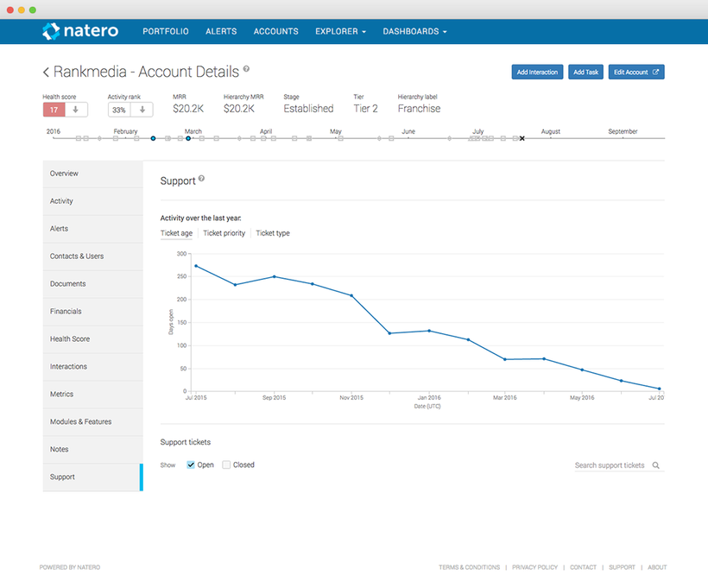Click the Jan 2016 chart data point
Image resolution: width=708 pixels, height=588 pixels.
429,331
